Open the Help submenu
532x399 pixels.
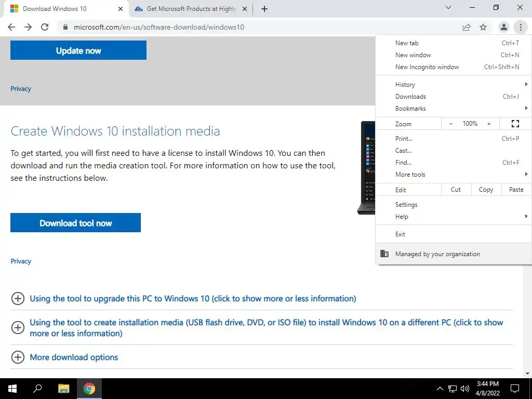click(454, 217)
